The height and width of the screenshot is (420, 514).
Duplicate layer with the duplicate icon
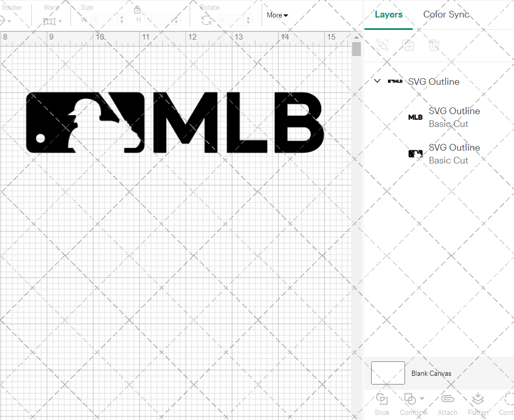click(x=409, y=46)
